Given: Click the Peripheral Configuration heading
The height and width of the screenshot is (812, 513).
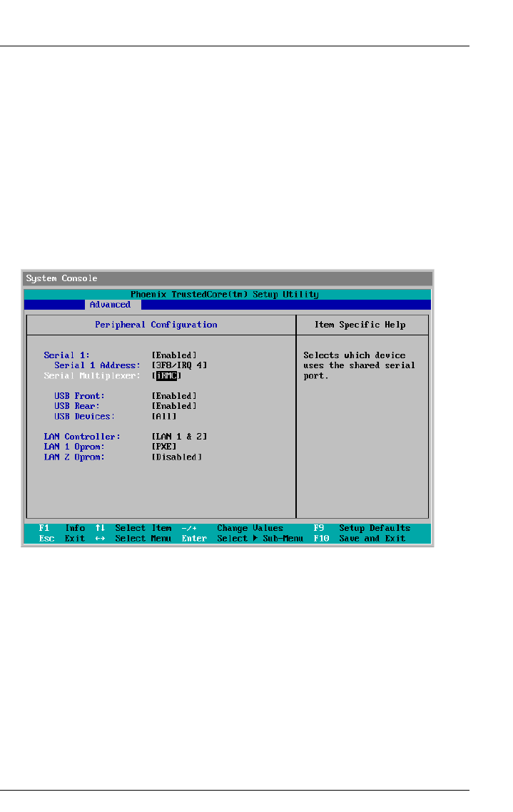Looking at the screenshot, I should pos(156,325).
